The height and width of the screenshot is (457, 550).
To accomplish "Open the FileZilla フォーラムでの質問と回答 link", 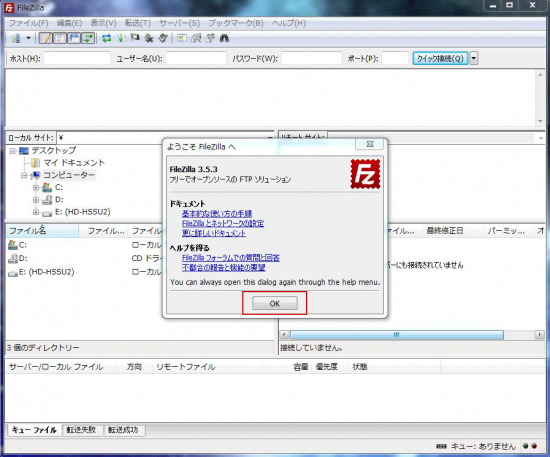I will [230, 258].
